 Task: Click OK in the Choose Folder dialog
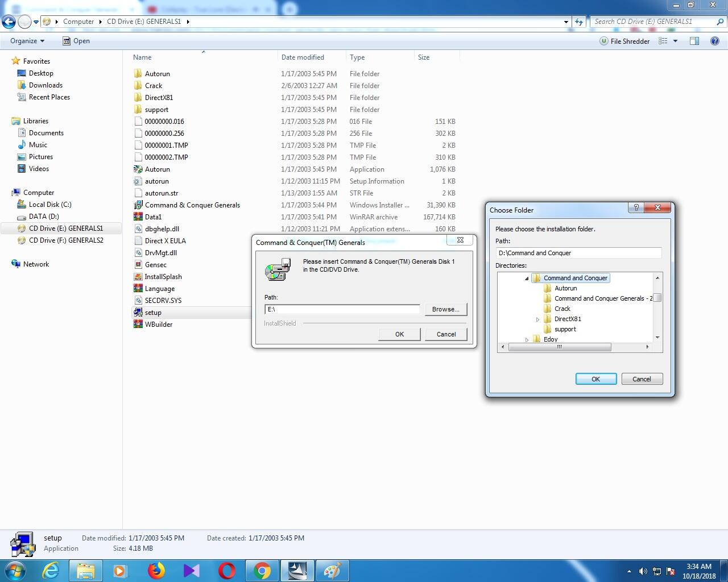pyautogui.click(x=596, y=379)
